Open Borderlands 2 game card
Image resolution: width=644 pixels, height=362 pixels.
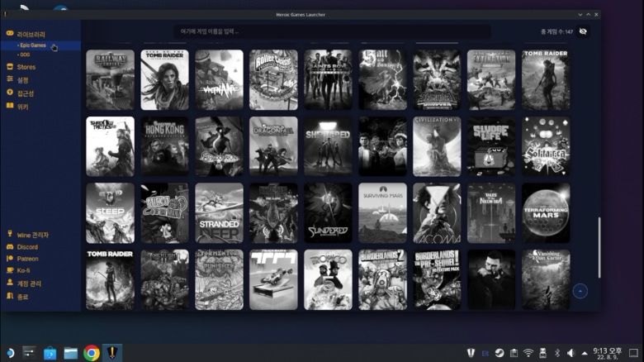382,279
